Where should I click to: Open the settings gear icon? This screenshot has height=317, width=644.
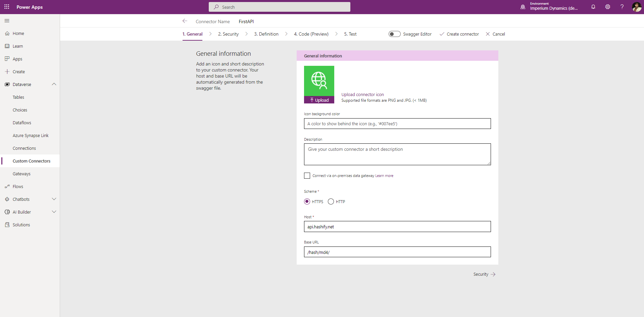pyautogui.click(x=607, y=7)
